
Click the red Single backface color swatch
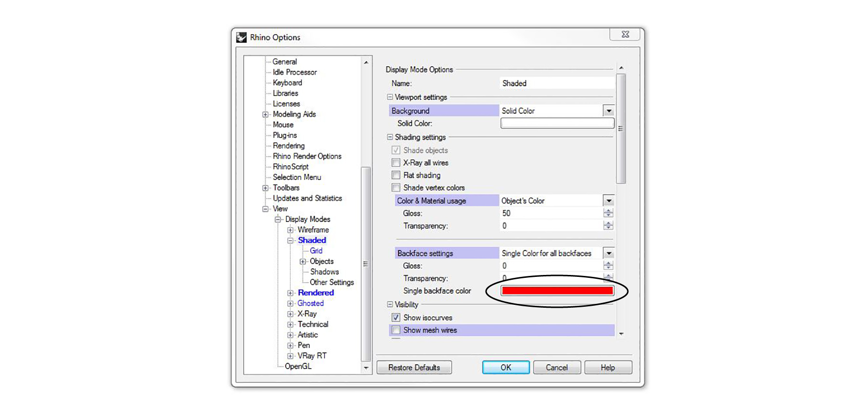pyautogui.click(x=557, y=290)
